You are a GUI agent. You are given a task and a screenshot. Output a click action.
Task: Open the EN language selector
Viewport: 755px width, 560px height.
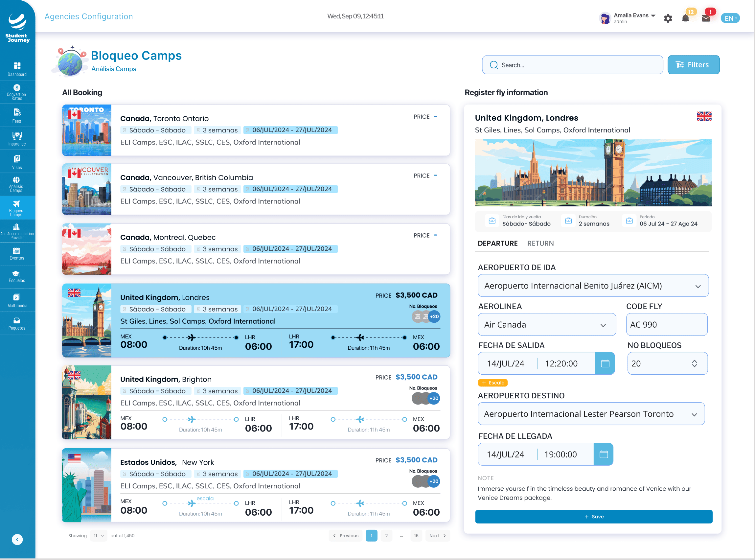730,18
